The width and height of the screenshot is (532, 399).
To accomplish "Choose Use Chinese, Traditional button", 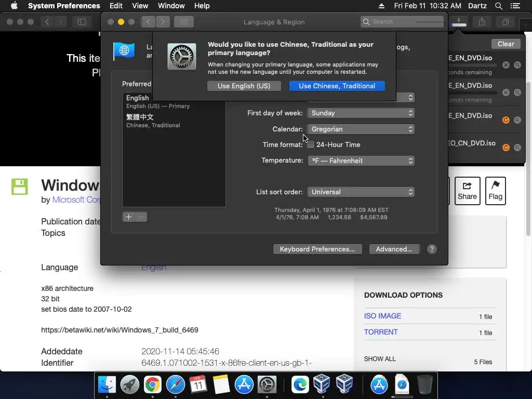I will coord(337,86).
